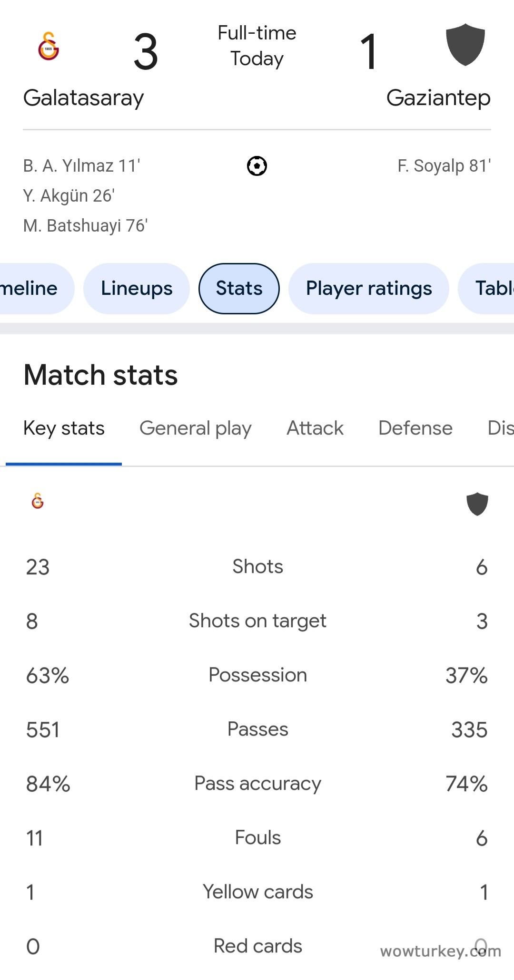Viewport: 514px width, 980px height.
Task: Tap the small Gaziantep shield above stats
Action: click(x=477, y=504)
